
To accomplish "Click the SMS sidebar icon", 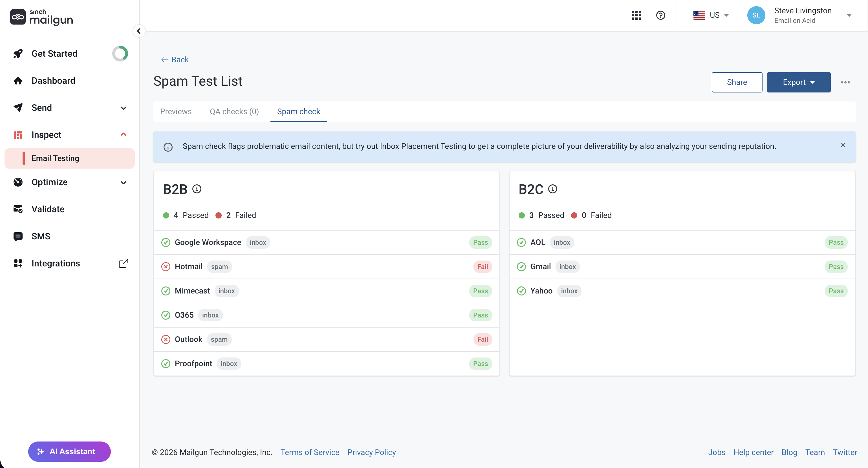I will pos(18,236).
